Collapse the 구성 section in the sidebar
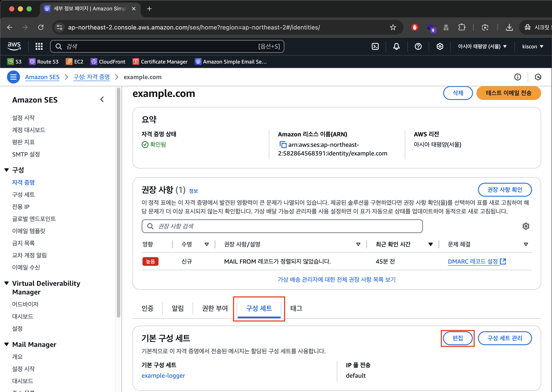 point(7,170)
